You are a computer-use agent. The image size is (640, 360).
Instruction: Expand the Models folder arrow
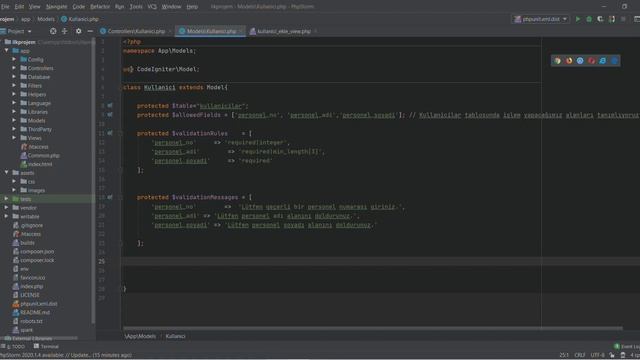(x=14, y=120)
